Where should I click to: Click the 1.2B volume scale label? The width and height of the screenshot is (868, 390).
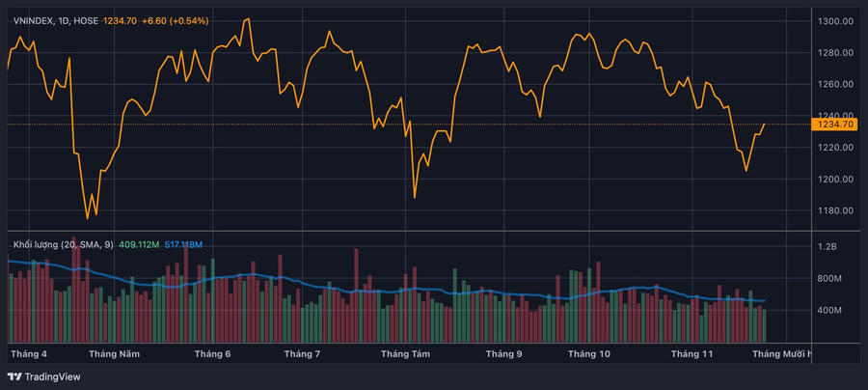[828, 247]
